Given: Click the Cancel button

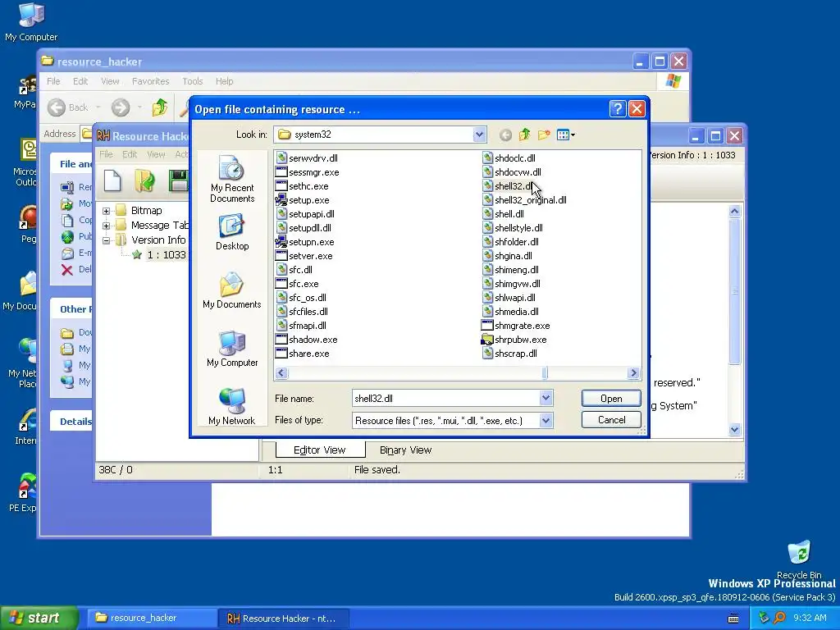Looking at the screenshot, I should click(x=611, y=420).
